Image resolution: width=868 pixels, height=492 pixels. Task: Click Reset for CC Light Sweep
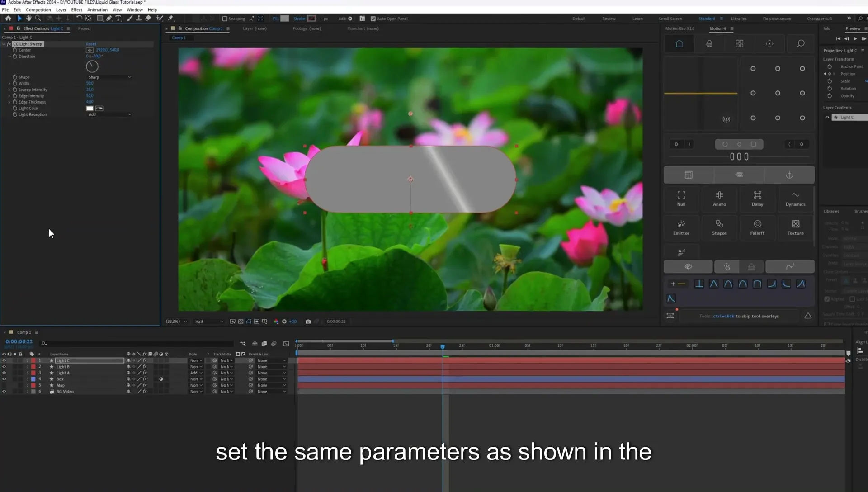[91, 44]
